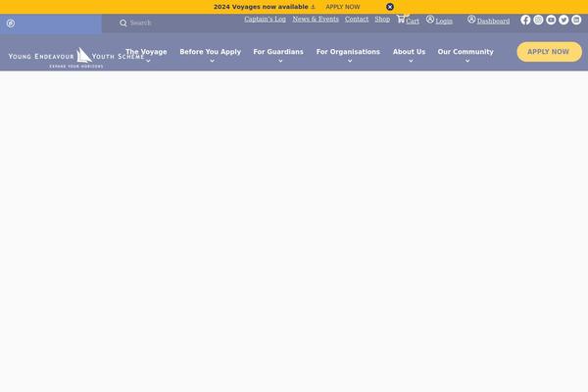
Task: Open Our Community menu
Action: [x=465, y=52]
